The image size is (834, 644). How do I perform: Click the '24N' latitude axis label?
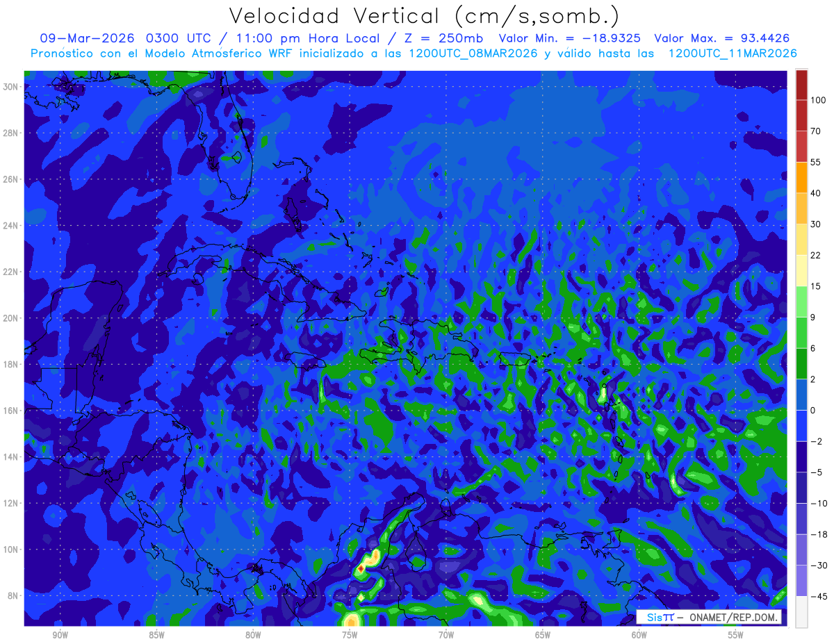(x=10, y=226)
